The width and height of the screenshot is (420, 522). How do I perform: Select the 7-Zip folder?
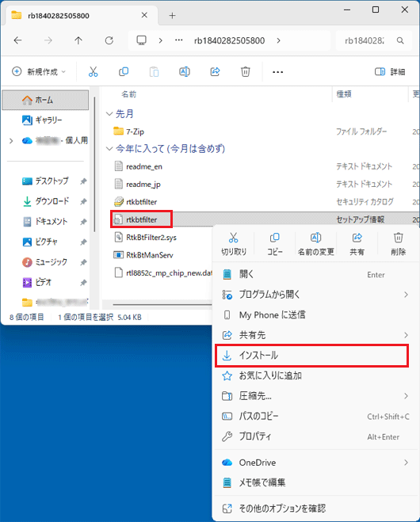[129, 131]
